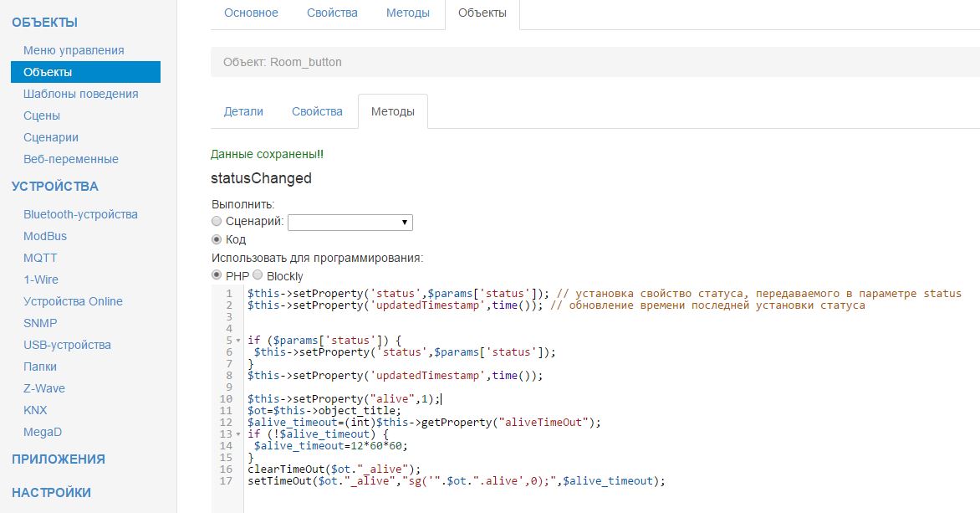Screen dimensions: 980x513
Task: Select the Код radio option
Action: coord(217,239)
